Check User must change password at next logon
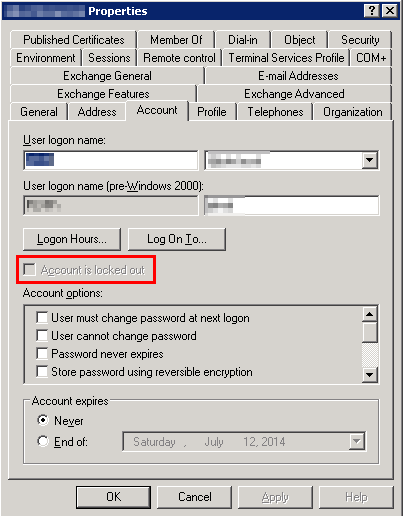 pyautogui.click(x=42, y=317)
